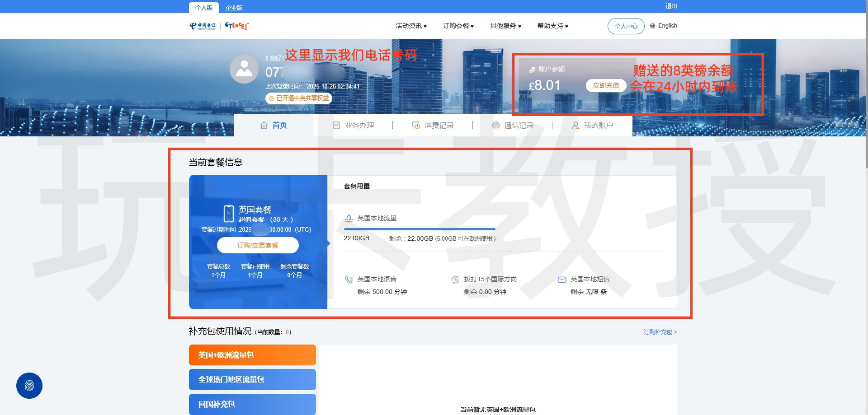Click the international call icon for 拨打15个国际方向
The height and width of the screenshot is (415, 868).
[x=455, y=280]
